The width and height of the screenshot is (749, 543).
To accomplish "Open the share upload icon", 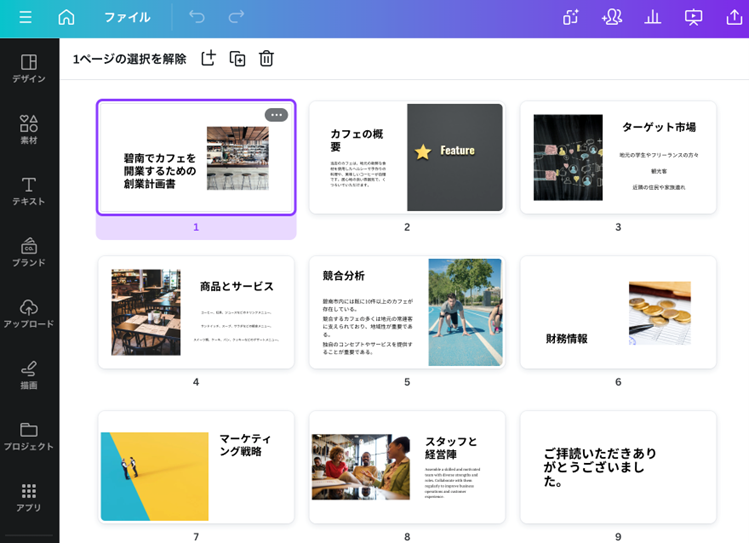I will coord(734,18).
